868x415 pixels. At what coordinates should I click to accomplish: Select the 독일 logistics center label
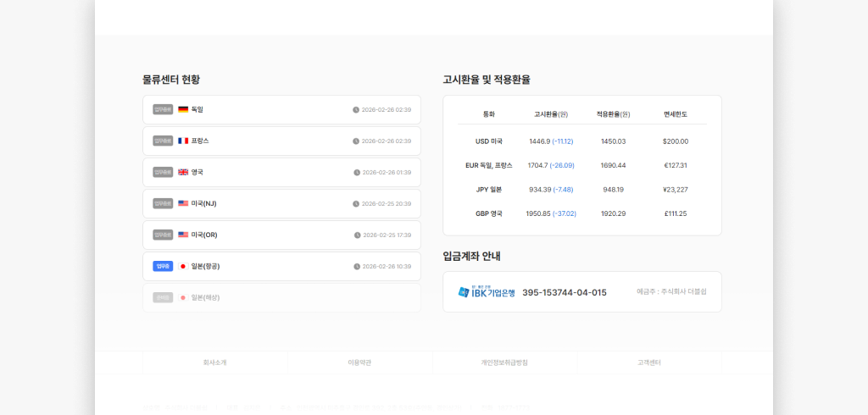click(197, 109)
